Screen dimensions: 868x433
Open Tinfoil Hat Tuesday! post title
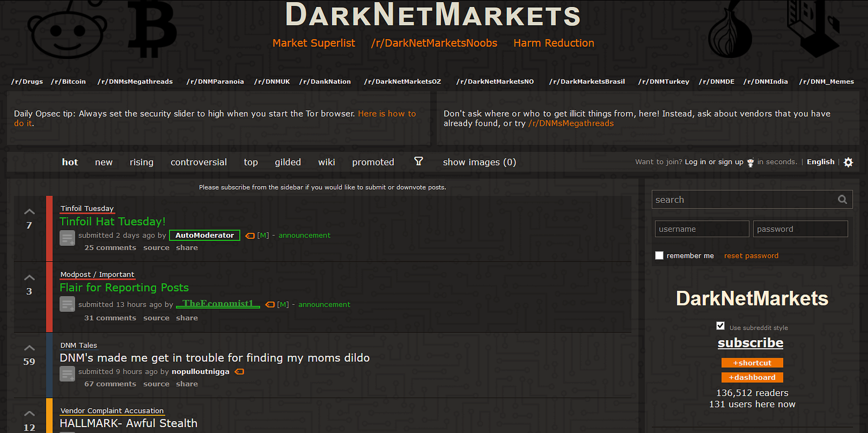[113, 221]
